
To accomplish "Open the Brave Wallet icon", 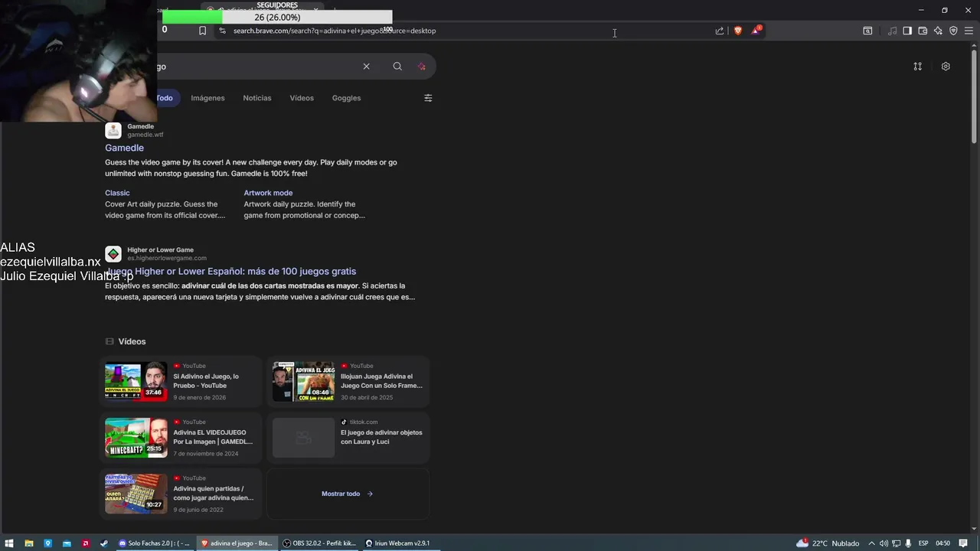I will [923, 31].
